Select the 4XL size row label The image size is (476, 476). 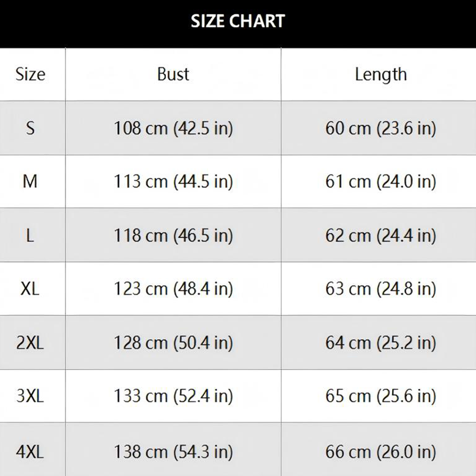tap(30, 450)
